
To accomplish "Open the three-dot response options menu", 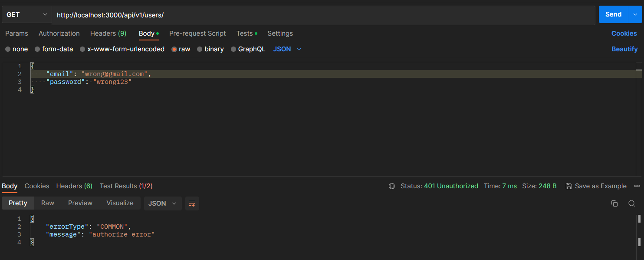I will pyautogui.click(x=636, y=186).
